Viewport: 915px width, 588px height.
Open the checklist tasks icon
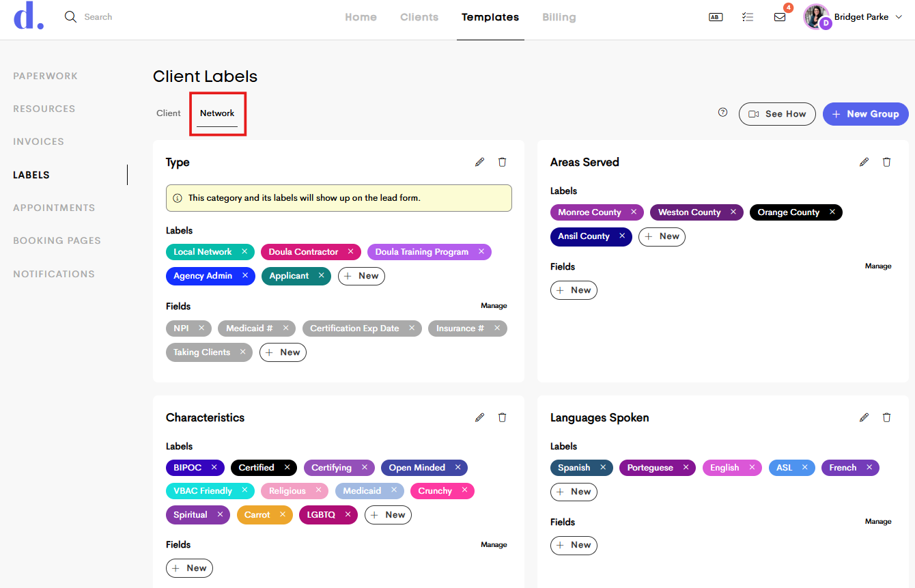748,17
